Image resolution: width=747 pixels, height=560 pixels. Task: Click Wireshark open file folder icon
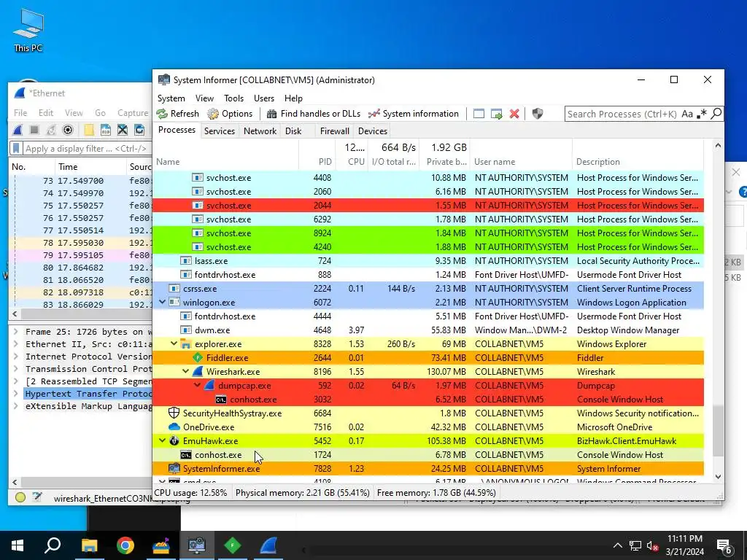[88, 130]
